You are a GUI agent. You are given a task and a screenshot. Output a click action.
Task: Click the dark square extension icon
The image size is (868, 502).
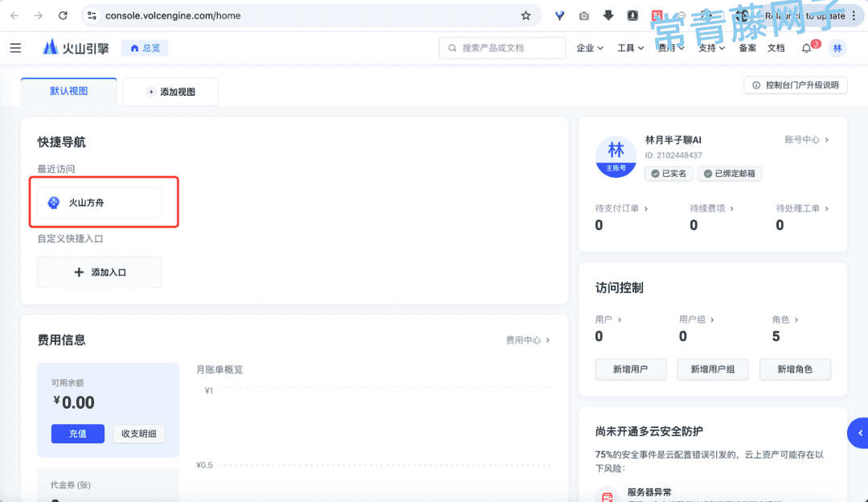pos(633,15)
